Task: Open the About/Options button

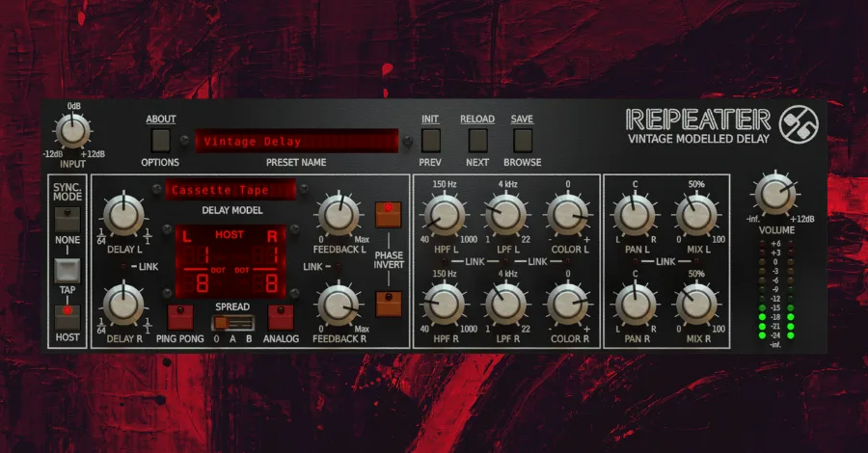Action: point(160,141)
